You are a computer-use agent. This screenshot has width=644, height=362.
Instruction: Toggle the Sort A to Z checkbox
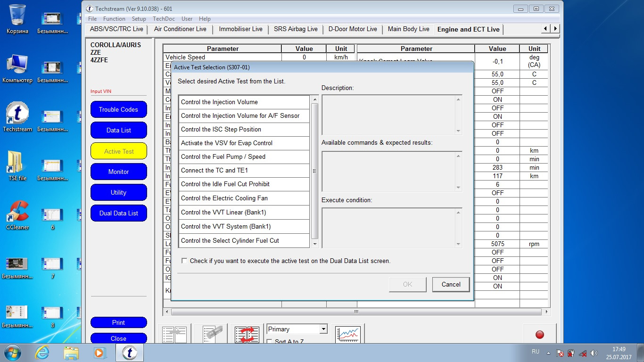pyautogui.click(x=270, y=341)
